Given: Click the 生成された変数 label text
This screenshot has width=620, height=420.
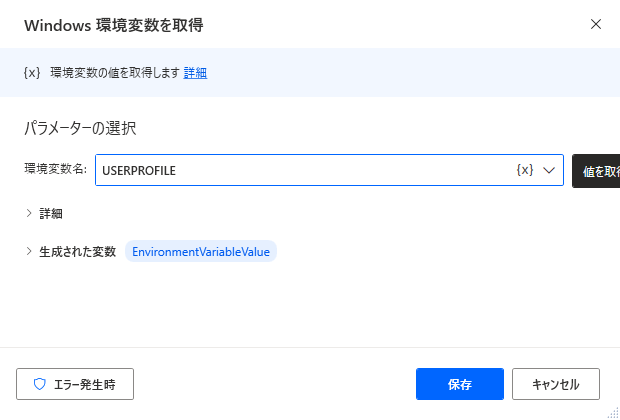Looking at the screenshot, I should (x=78, y=251).
